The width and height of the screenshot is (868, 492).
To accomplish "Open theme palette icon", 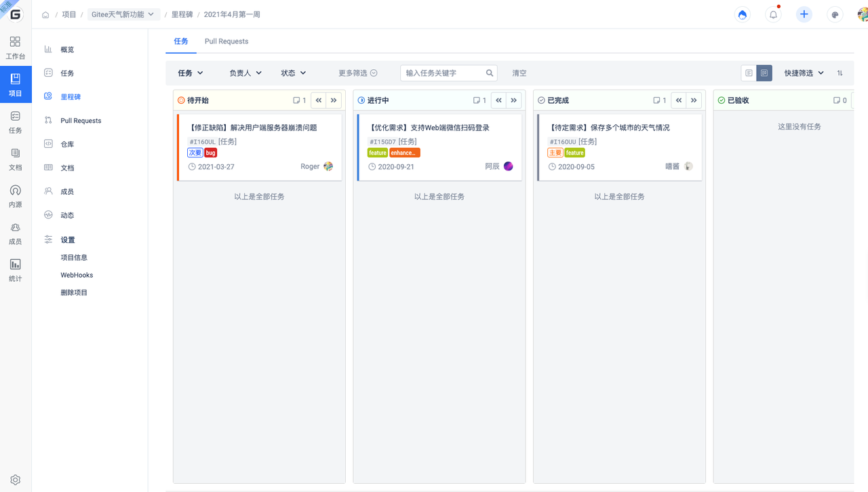I will click(x=835, y=14).
